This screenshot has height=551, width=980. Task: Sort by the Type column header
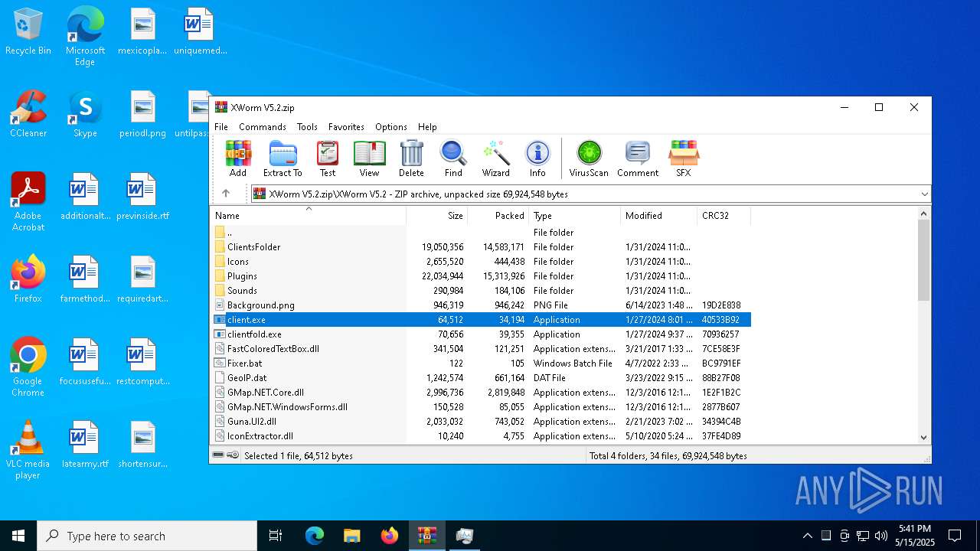click(574, 216)
